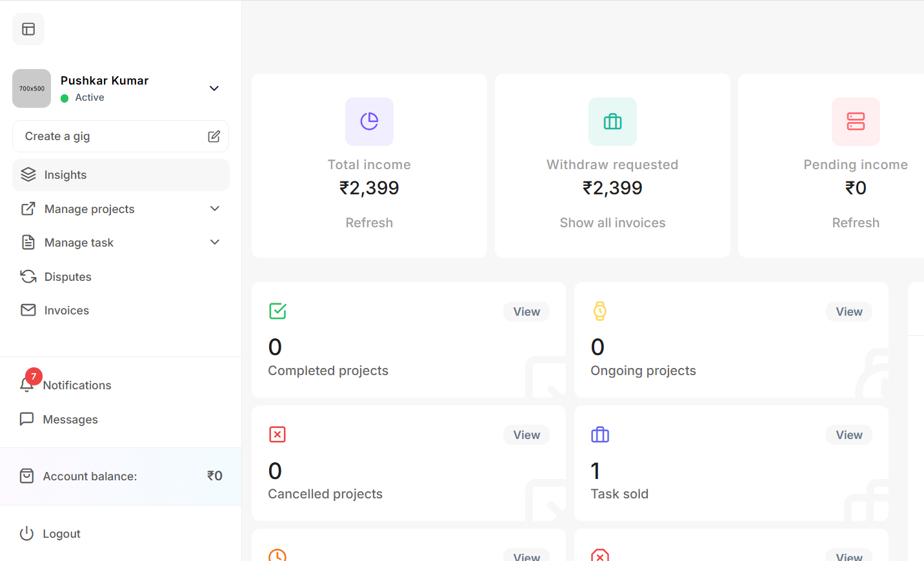This screenshot has height=561, width=924.
Task: Click the Logout power icon
Action: point(26,534)
